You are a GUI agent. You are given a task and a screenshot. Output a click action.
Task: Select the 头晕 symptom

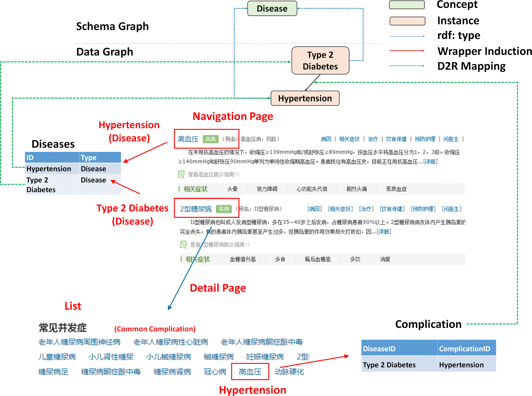[x=232, y=189]
